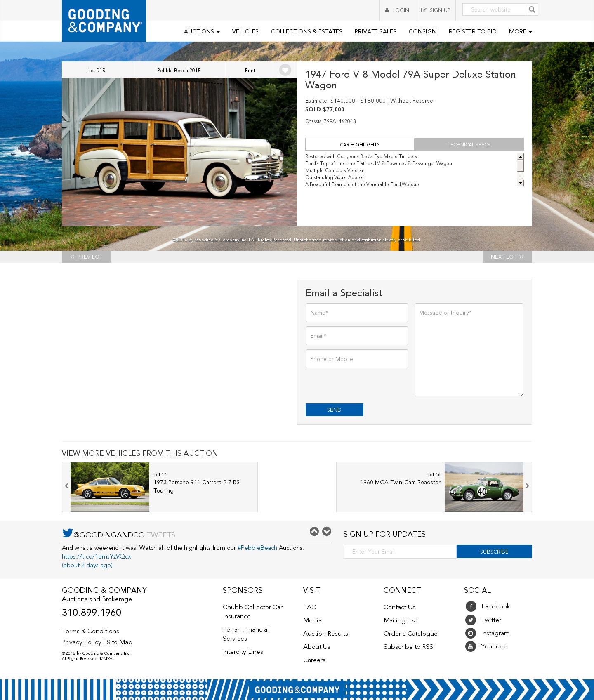Click the Print button
594x700 pixels.
click(x=250, y=71)
